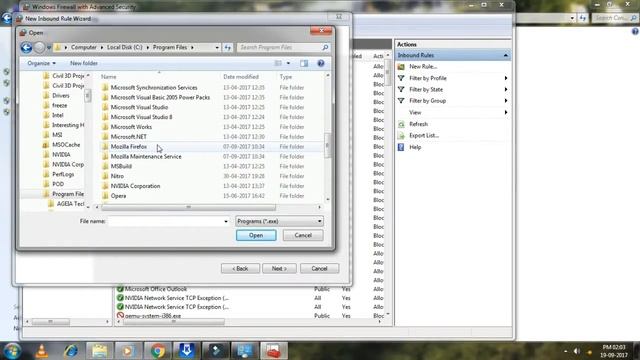This screenshot has height=360, width=640.
Task: Sort by the Type column header
Action: pyautogui.click(x=301, y=77)
